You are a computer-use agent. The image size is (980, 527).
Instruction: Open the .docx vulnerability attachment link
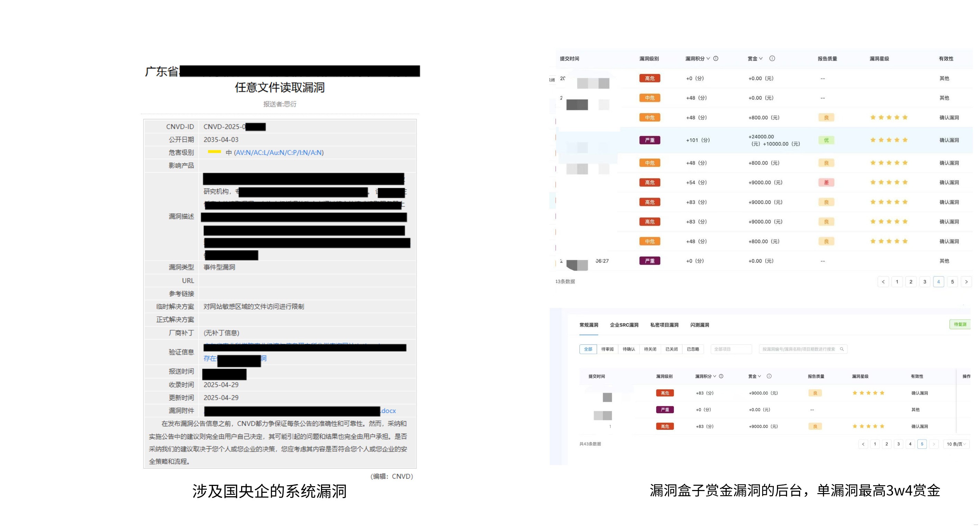pyautogui.click(x=388, y=411)
